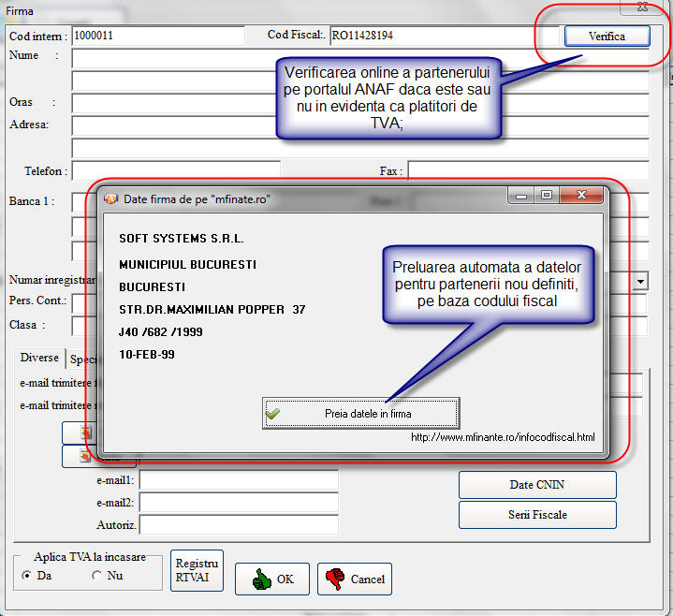
Task: Focus the Autoriz. text field
Action: 238,525
